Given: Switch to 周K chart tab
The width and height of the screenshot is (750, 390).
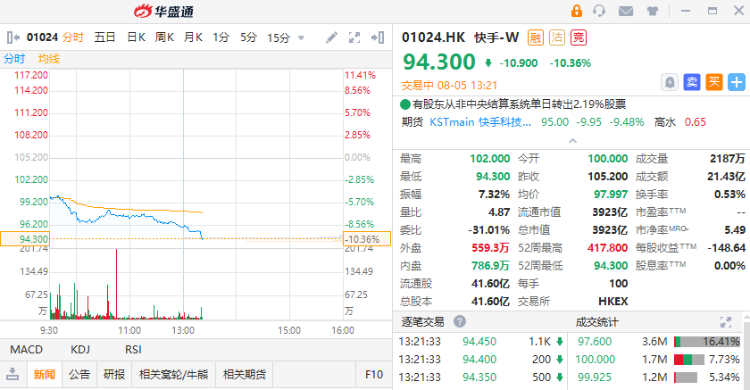Looking at the screenshot, I should coord(164,37).
